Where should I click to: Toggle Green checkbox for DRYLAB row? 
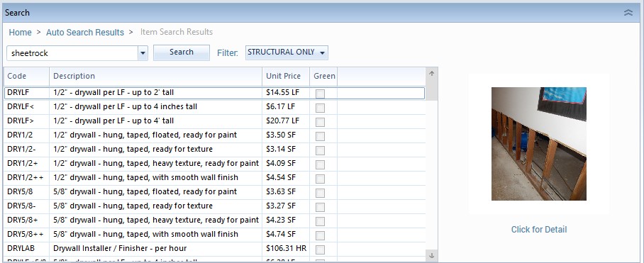[x=320, y=249]
